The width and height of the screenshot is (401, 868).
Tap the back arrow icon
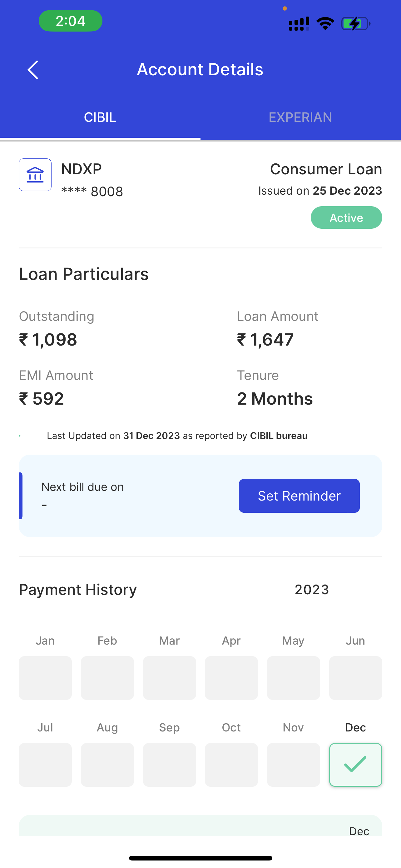[x=33, y=70]
